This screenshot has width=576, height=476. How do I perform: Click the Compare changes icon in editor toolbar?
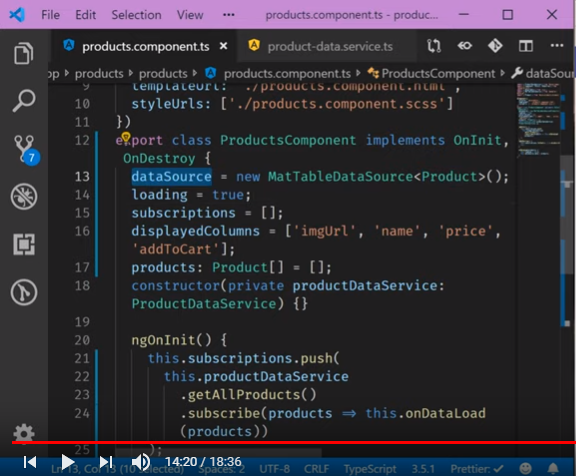point(434,46)
